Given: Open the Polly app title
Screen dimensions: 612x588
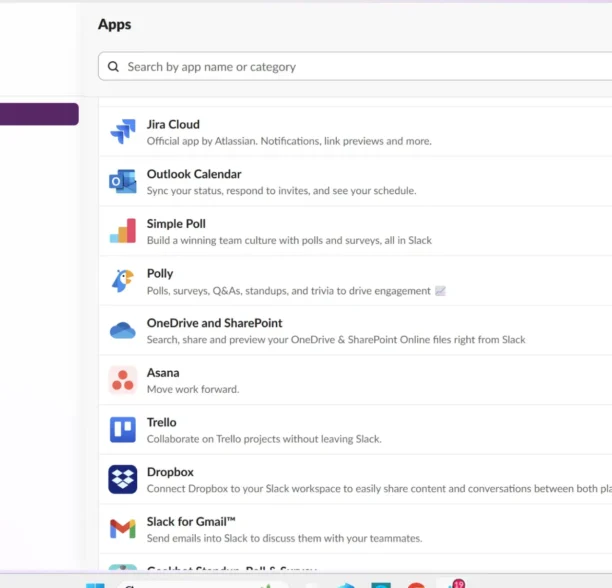Looking at the screenshot, I should click(160, 274).
